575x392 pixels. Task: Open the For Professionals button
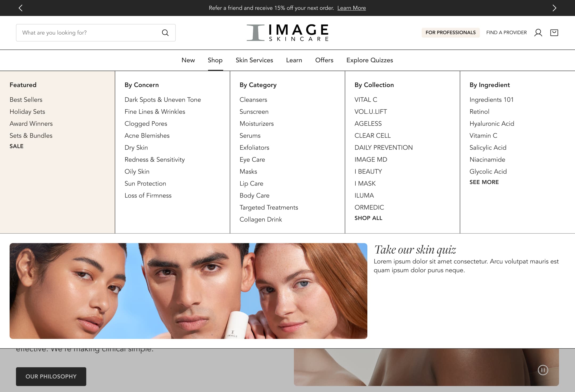point(450,32)
